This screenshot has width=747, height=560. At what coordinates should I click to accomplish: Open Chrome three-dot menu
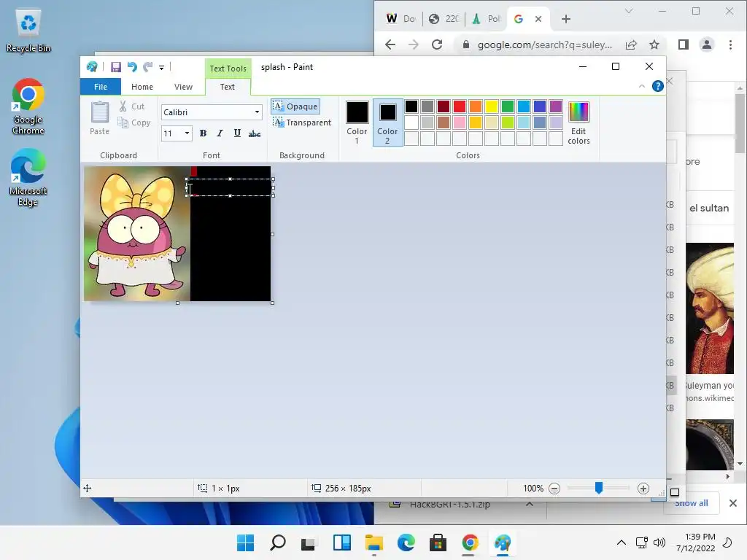pyautogui.click(x=730, y=44)
